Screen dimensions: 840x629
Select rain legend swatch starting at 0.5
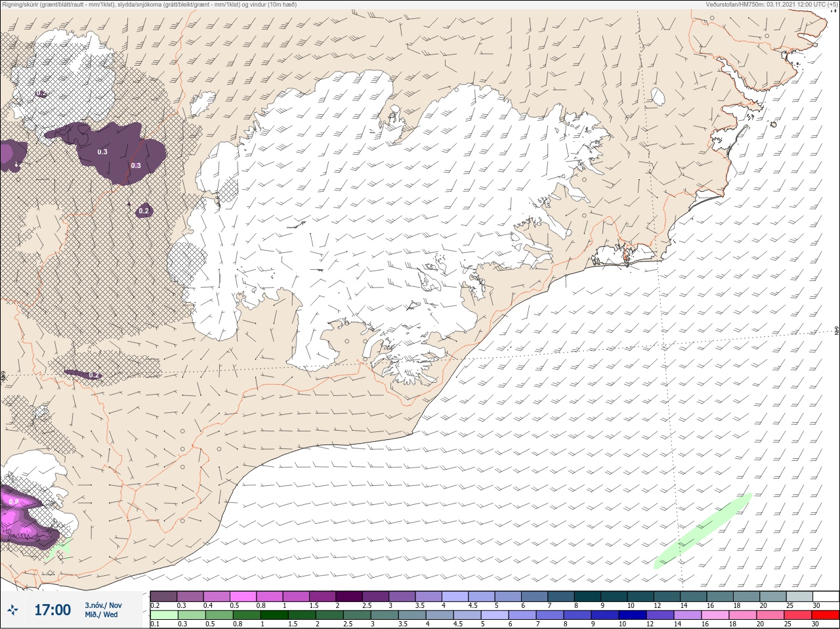219,615
